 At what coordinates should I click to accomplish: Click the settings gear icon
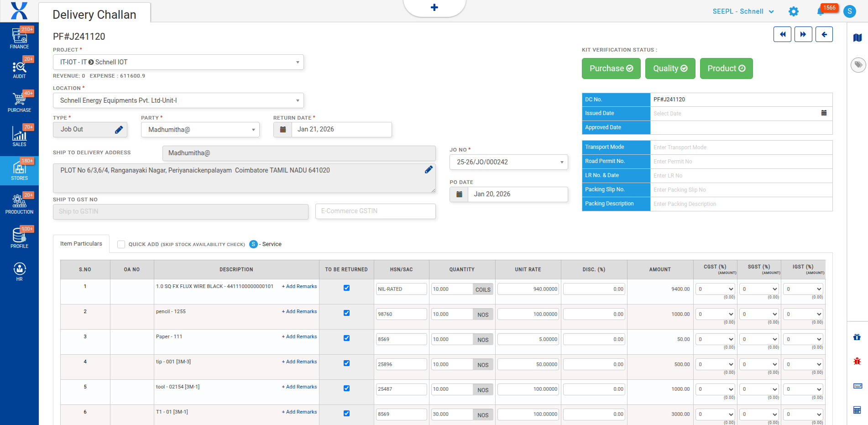pos(794,11)
